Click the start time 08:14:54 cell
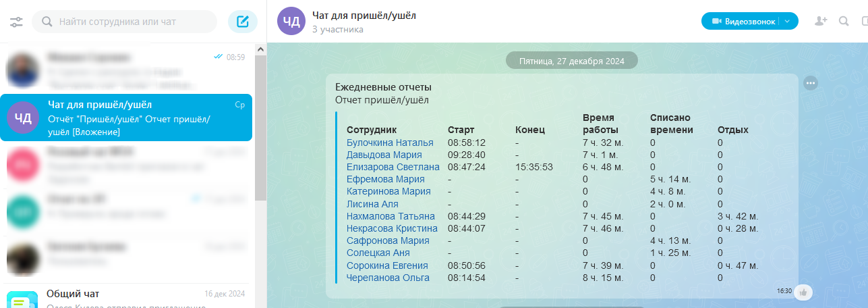Image resolution: width=868 pixels, height=308 pixels. (x=467, y=278)
